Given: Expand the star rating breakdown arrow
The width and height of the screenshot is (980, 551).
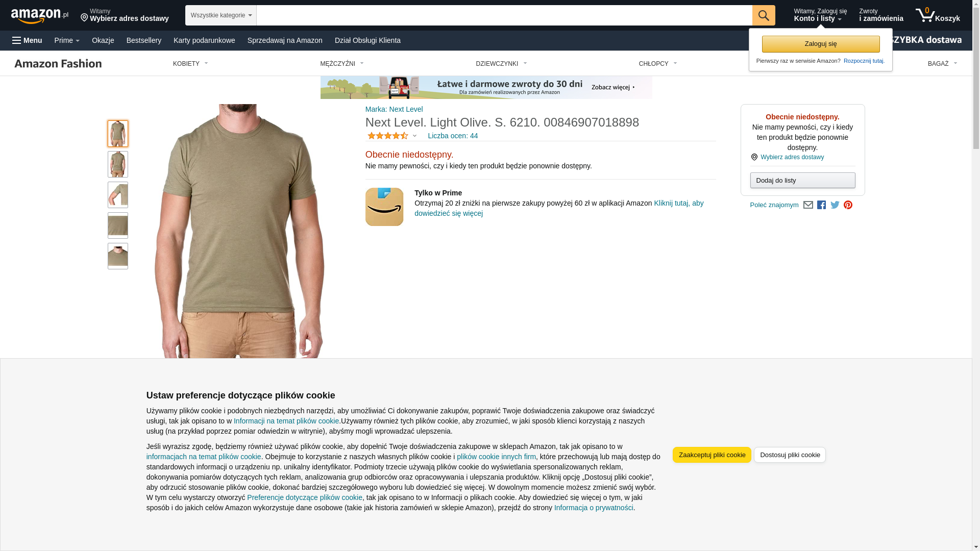Looking at the screenshot, I should coord(414,136).
